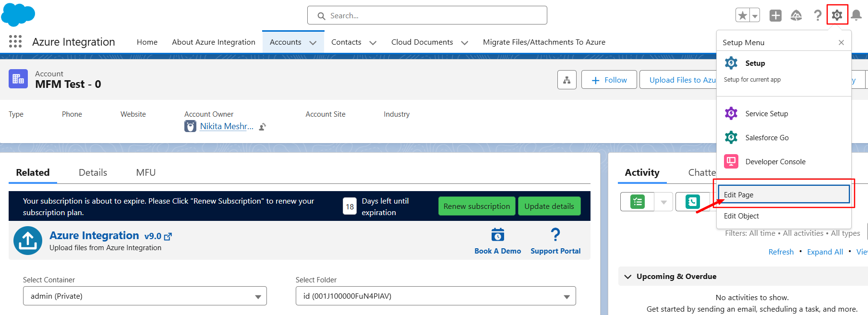868x315 pixels.
Task: Switch to Related tab
Action: (x=33, y=172)
